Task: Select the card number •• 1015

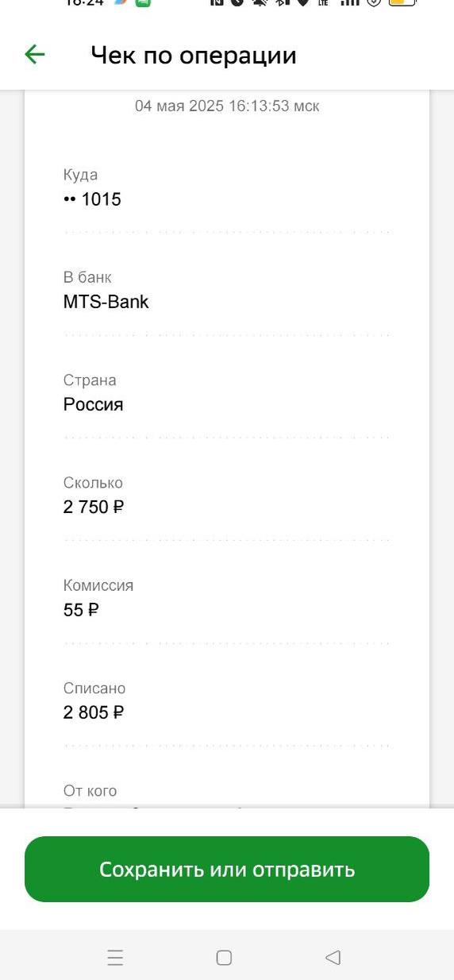Action: (92, 199)
